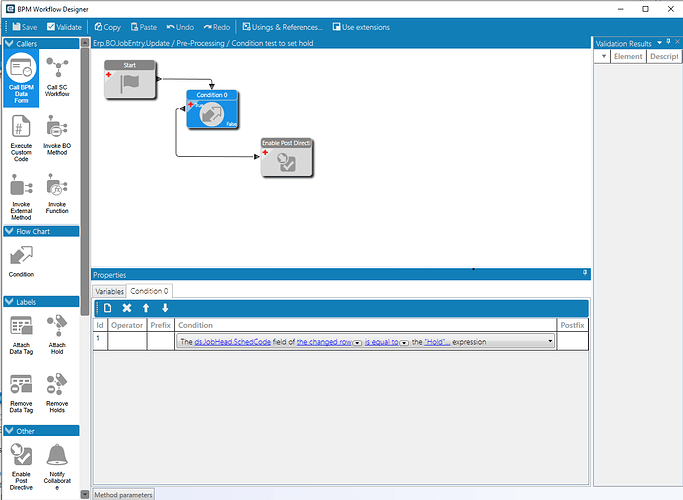The image size is (683, 500).
Task: Collapse the Callers section
Action: (9, 44)
